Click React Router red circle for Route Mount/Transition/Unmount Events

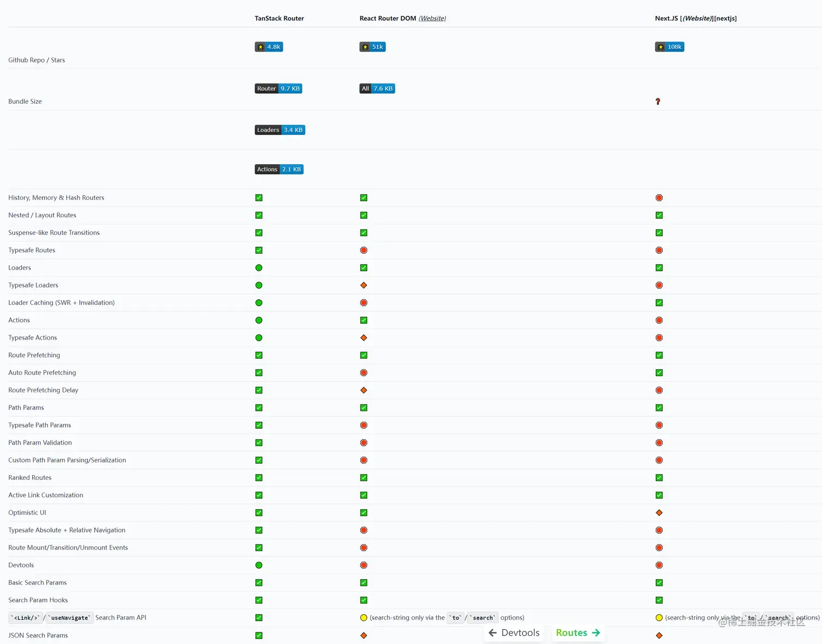(x=364, y=548)
